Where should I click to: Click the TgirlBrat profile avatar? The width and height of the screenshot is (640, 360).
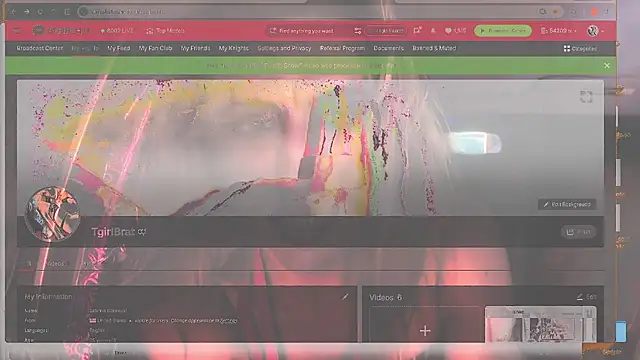(x=52, y=213)
